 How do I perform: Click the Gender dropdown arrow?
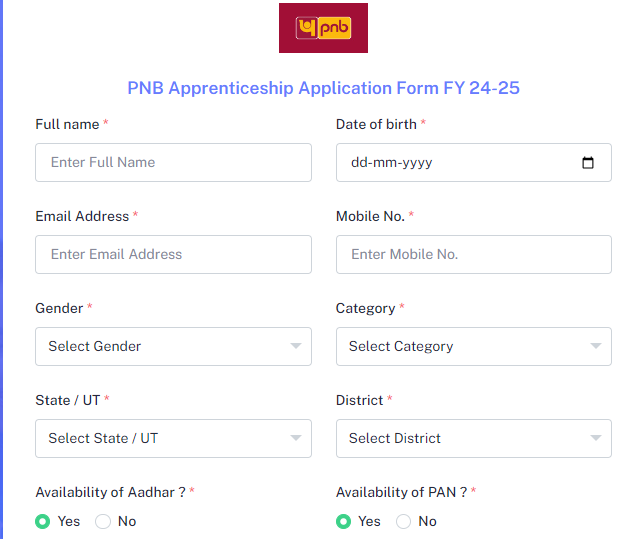pyautogui.click(x=296, y=346)
